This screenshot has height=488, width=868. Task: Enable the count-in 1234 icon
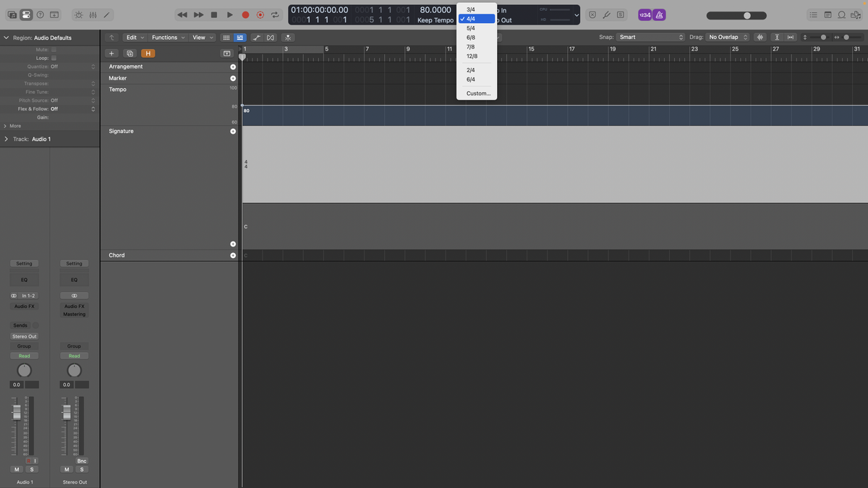coord(644,14)
